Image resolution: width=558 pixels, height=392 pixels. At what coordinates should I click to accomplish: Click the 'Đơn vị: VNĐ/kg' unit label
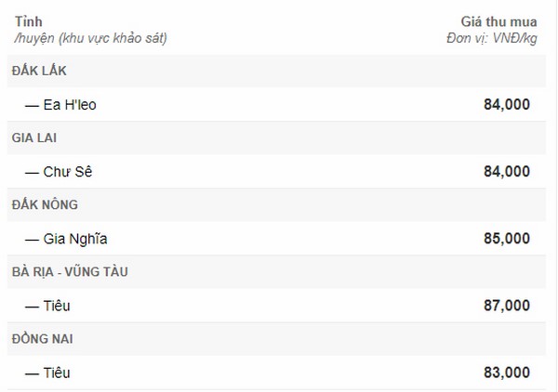[x=492, y=38]
